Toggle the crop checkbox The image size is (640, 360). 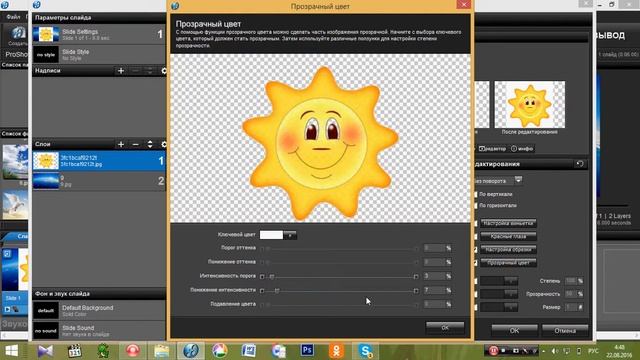tap(476, 249)
